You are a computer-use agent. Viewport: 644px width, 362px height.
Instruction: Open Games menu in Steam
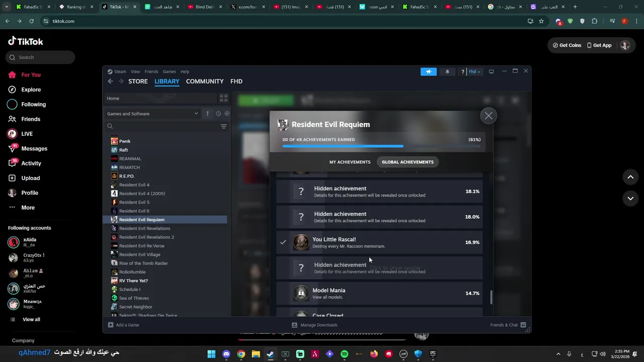[x=170, y=71]
